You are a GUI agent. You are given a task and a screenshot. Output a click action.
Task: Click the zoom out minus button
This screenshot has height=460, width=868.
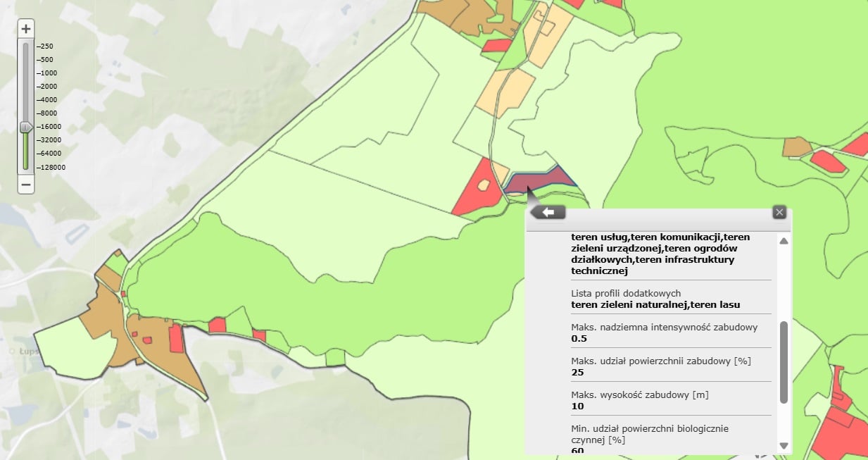[x=26, y=185]
